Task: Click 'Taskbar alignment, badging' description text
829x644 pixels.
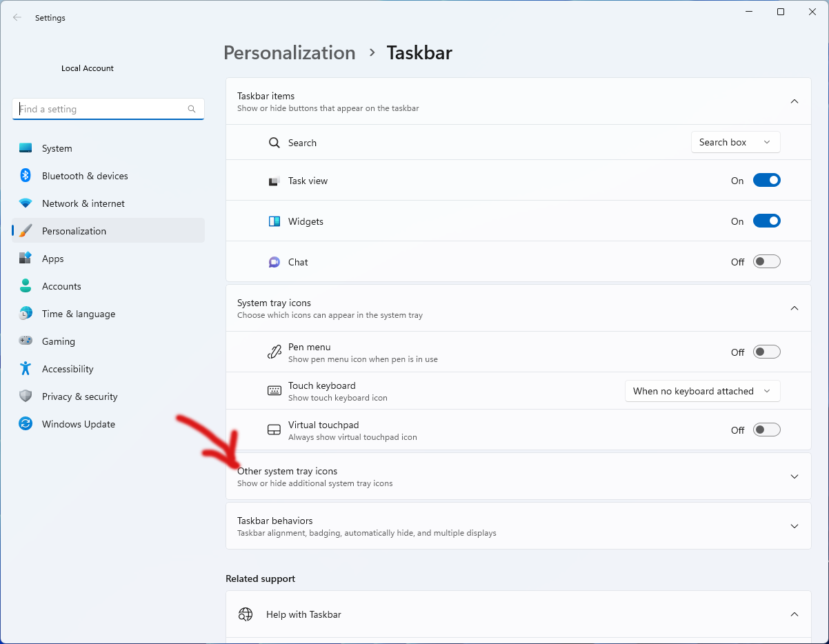Action: pos(367,533)
